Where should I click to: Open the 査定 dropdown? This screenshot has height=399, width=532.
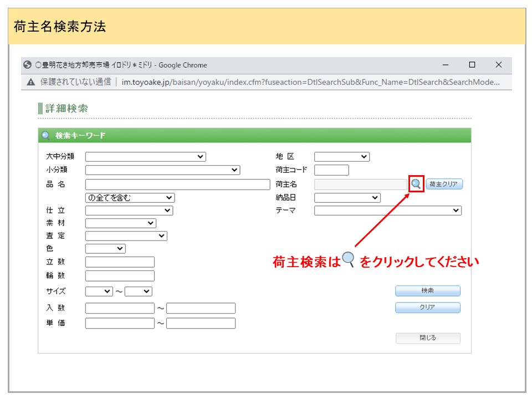[x=126, y=236]
